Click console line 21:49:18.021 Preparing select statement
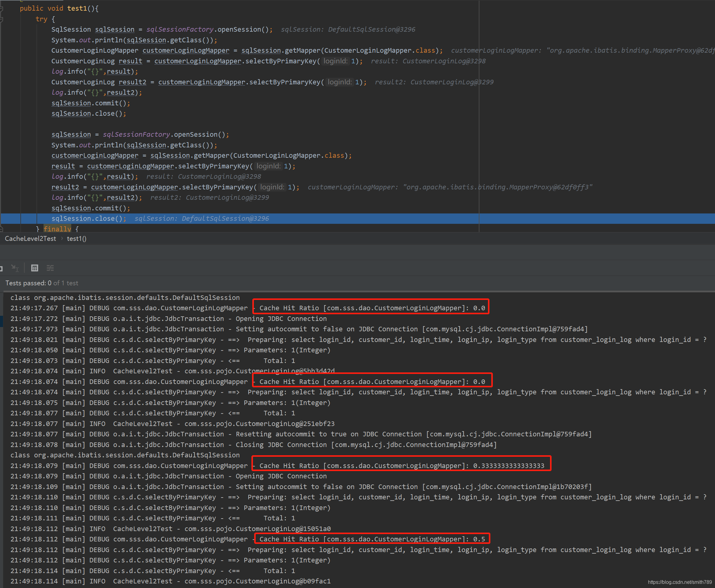This screenshot has height=588, width=715. tap(359, 340)
